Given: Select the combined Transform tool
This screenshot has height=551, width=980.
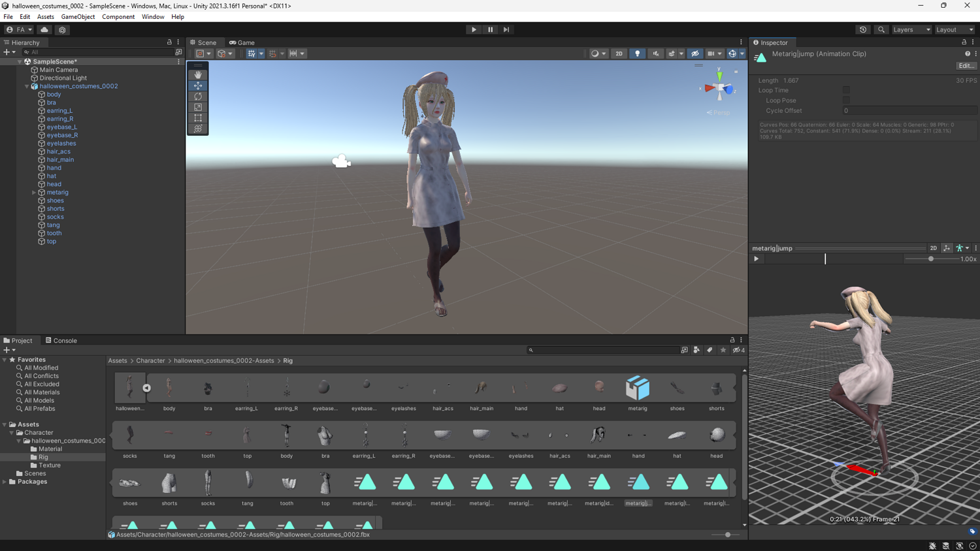Looking at the screenshot, I should click(x=198, y=129).
